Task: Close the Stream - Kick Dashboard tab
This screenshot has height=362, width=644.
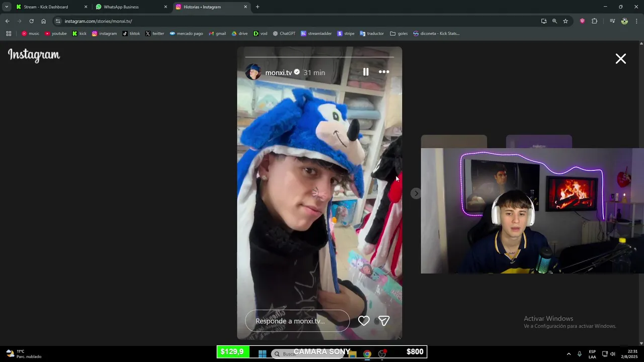Action: pyautogui.click(x=86, y=7)
